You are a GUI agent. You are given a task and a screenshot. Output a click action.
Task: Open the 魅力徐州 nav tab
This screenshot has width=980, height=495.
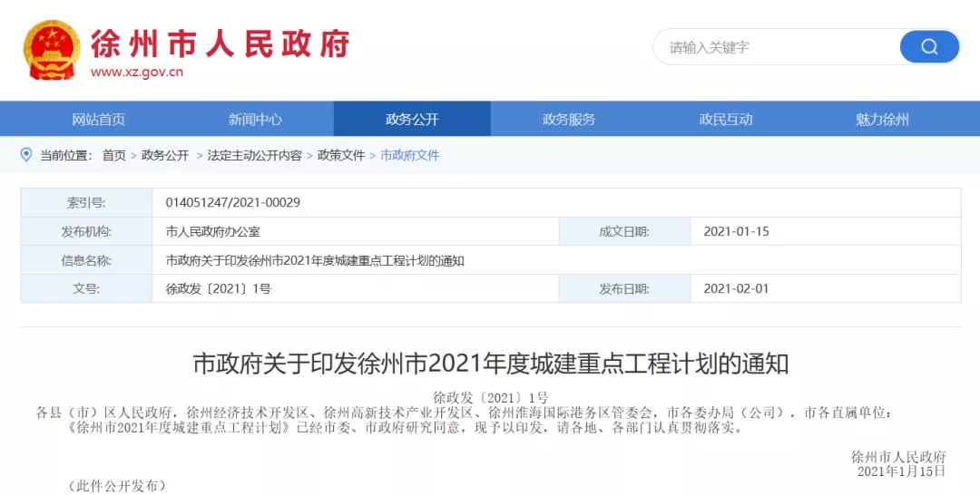coord(882,120)
